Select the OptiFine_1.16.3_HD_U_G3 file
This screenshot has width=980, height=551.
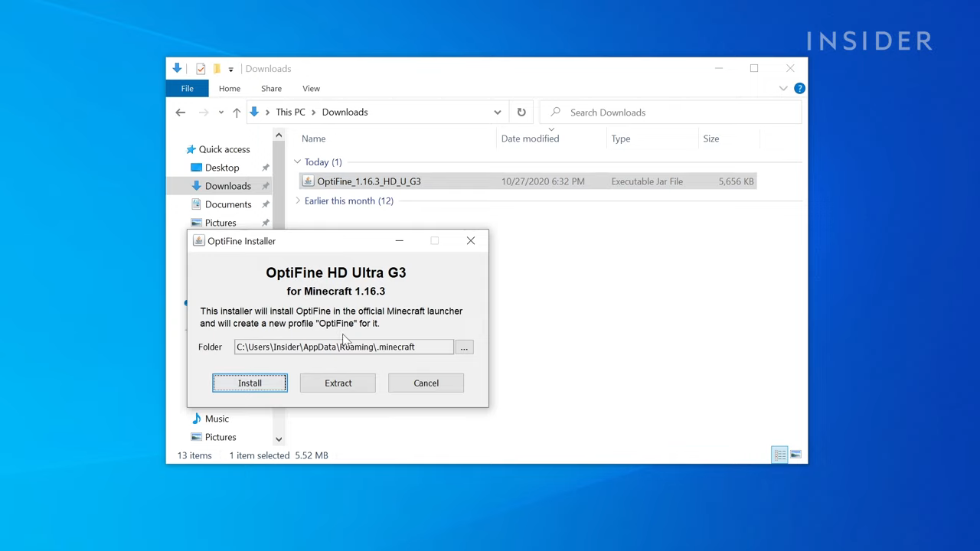coord(368,181)
